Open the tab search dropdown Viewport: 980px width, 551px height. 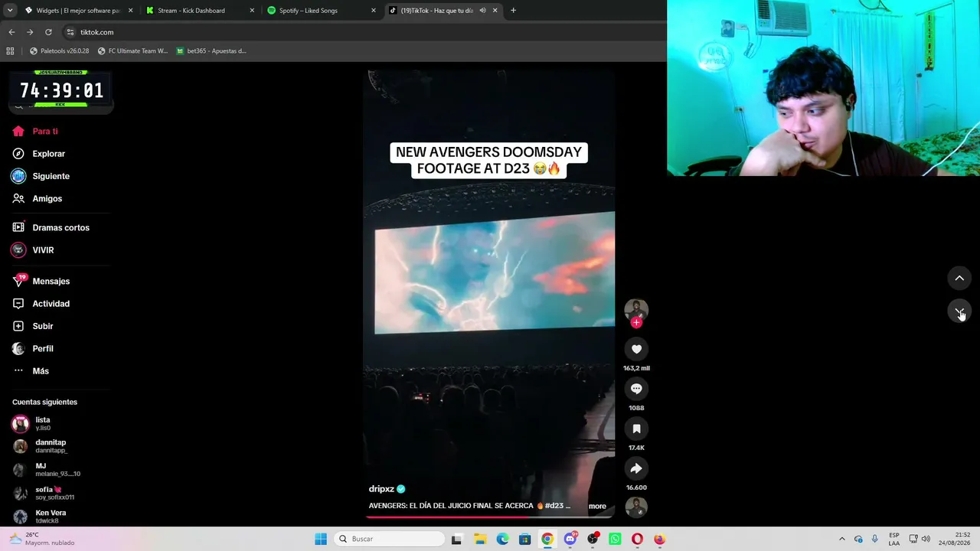coord(9,11)
